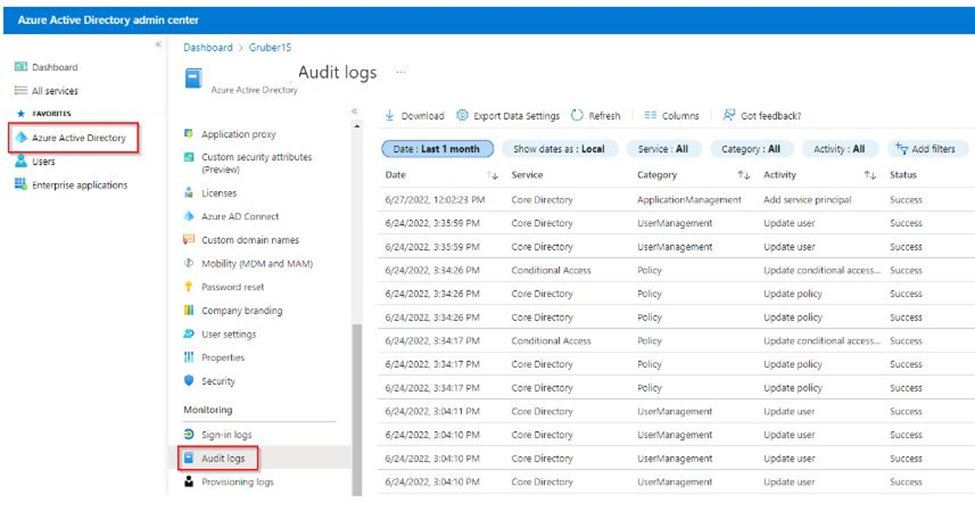Click the Company branding icon
975x511 pixels.
point(189,310)
